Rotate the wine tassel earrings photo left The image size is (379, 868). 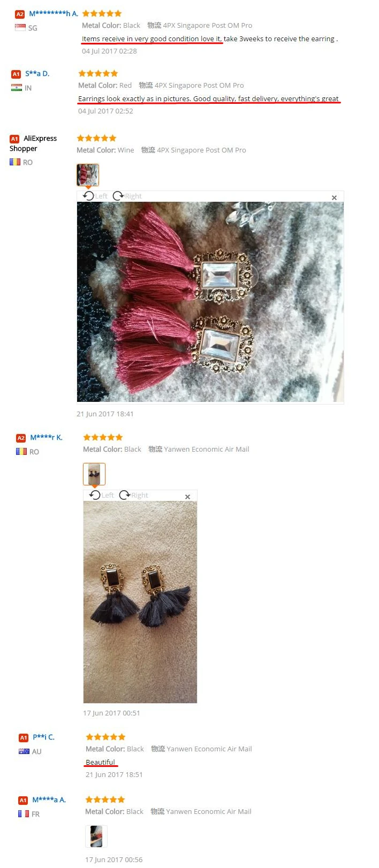[x=95, y=196]
